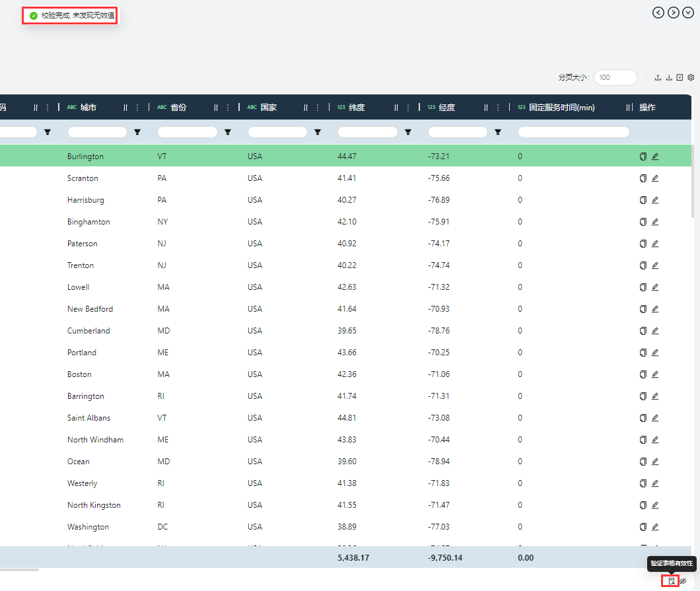The width and height of the screenshot is (700, 591).
Task: Click the upload icon near page size
Action: 658,78
